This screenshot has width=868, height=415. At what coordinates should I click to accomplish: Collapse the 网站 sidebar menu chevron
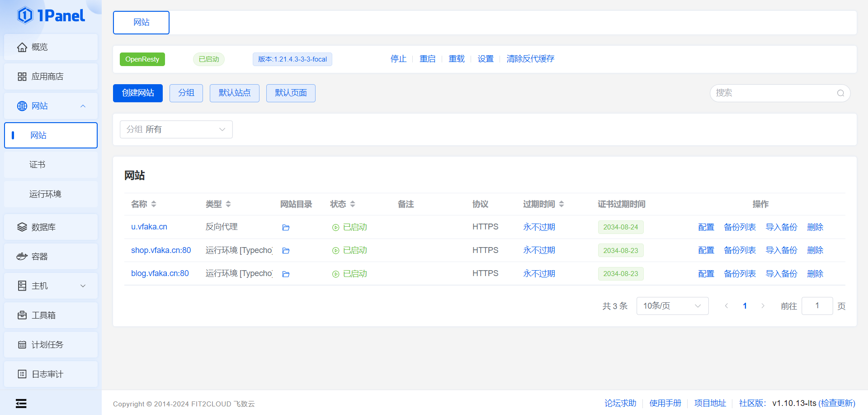point(83,106)
